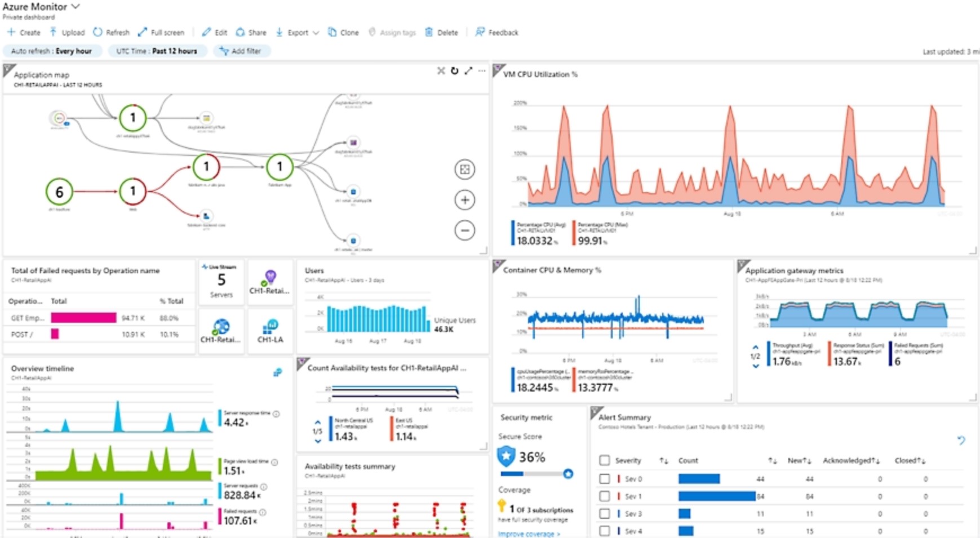Click the Server response time info icon
The width and height of the screenshot is (980, 538).
(276, 413)
